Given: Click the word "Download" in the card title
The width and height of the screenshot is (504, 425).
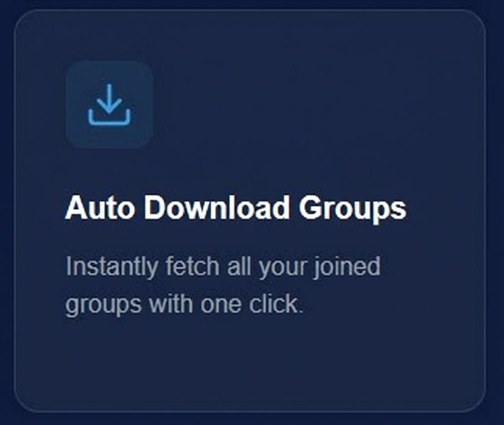Looking at the screenshot, I should coord(217,207).
